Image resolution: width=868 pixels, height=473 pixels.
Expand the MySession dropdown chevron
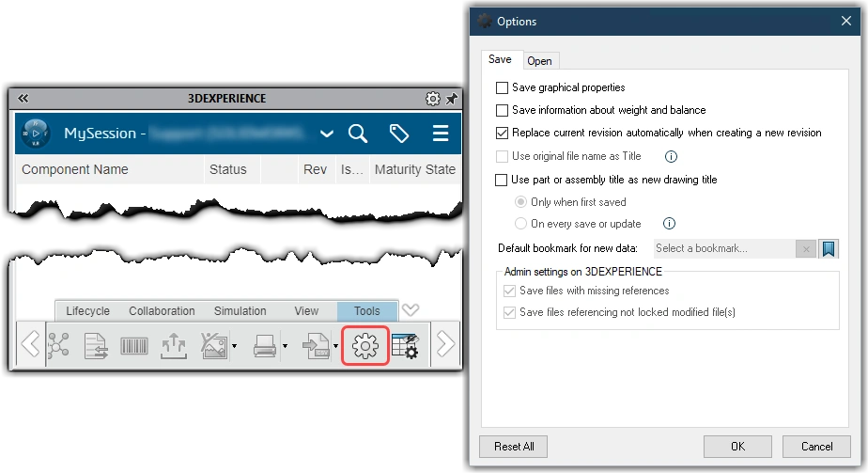coord(327,134)
